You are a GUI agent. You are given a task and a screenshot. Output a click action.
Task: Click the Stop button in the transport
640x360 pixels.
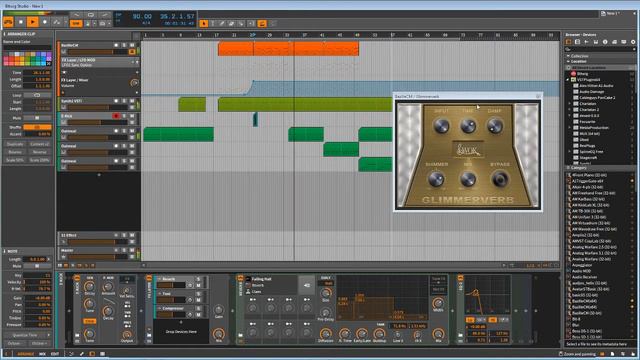(21, 22)
